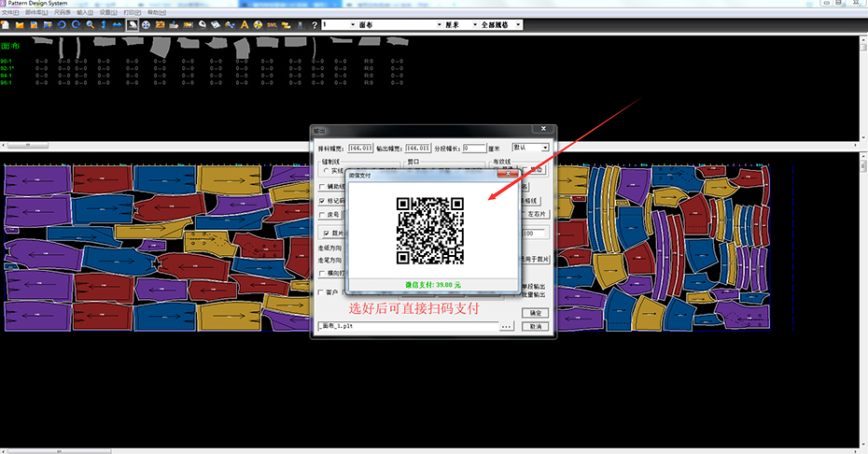Image resolution: width=868 pixels, height=454 pixels.
Task: Click the New file icon in toolbar
Action: [x=7, y=24]
